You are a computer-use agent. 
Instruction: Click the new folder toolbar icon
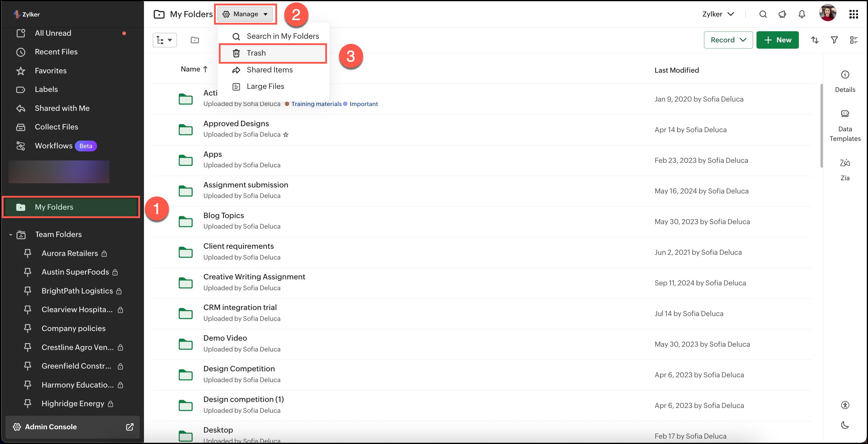(195, 40)
